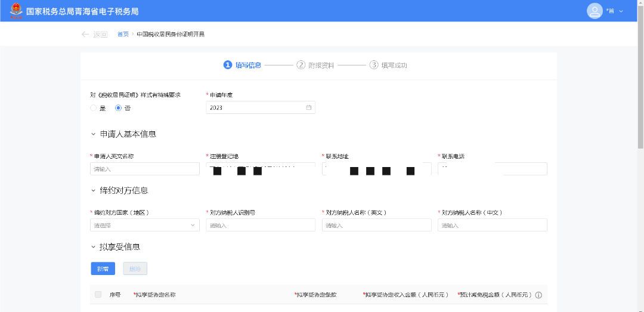Image resolution: width=644 pixels, height=312 pixels.
Task: Click step 2 附报资料 circle icon
Action: (x=301, y=65)
